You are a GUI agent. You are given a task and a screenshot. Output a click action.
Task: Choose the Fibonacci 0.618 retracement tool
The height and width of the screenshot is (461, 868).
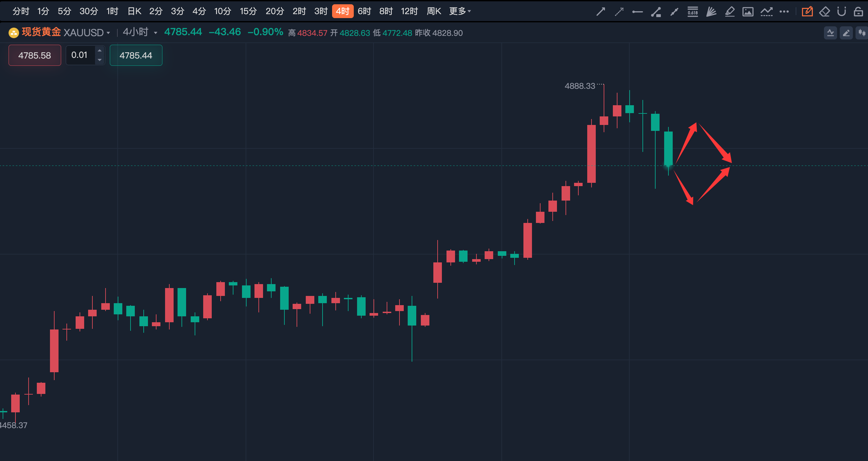point(693,12)
